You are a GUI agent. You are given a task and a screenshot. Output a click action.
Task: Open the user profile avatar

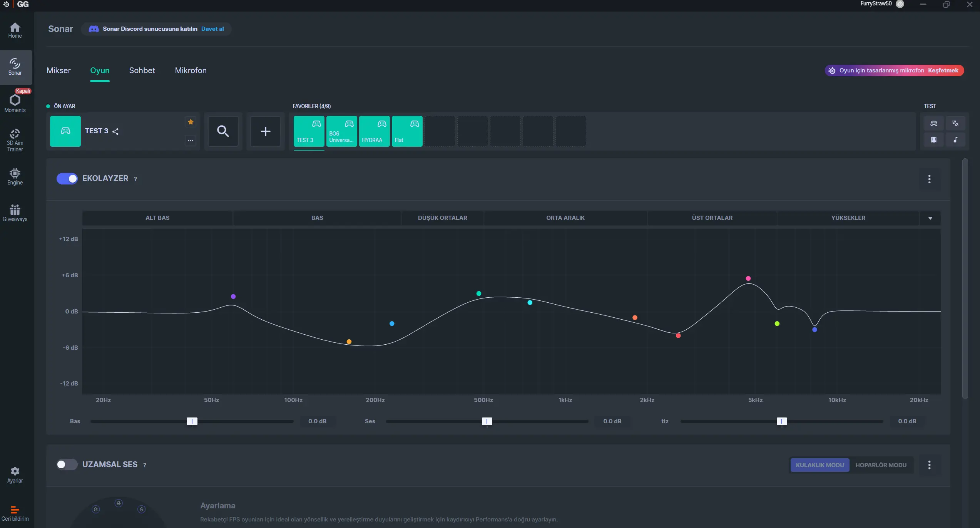coord(900,4)
